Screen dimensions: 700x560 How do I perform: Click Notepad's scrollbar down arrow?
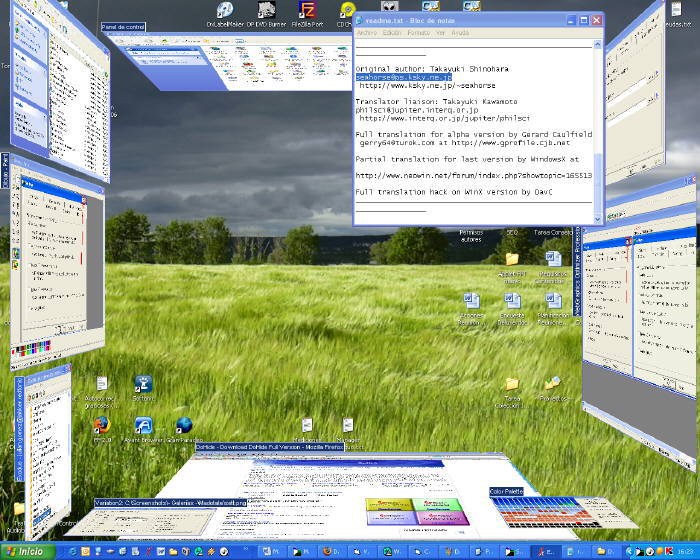(x=598, y=219)
